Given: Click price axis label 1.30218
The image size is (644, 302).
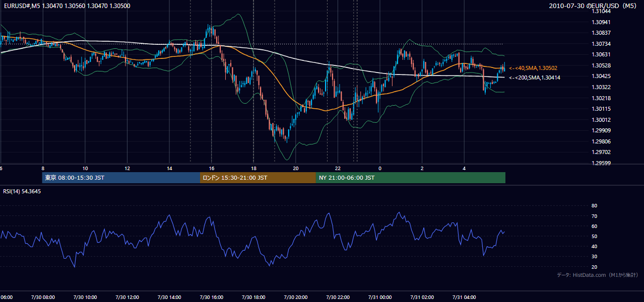Looking at the screenshot, I should click(x=602, y=98).
